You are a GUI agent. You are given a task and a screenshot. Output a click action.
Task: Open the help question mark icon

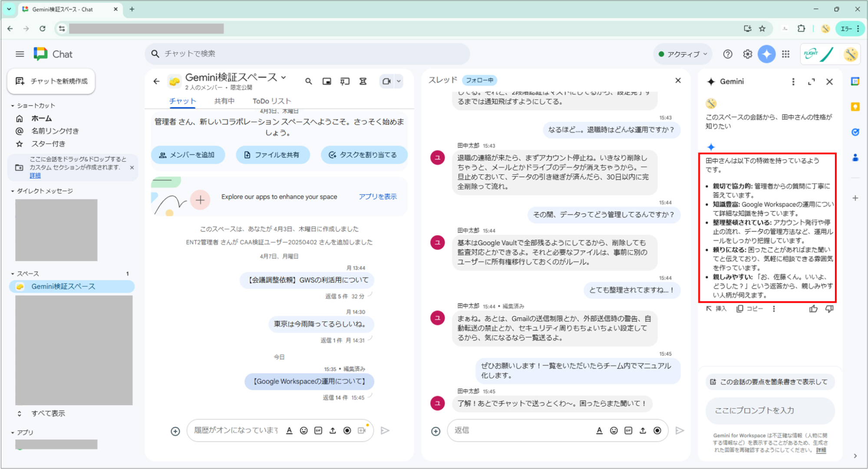[x=728, y=54]
